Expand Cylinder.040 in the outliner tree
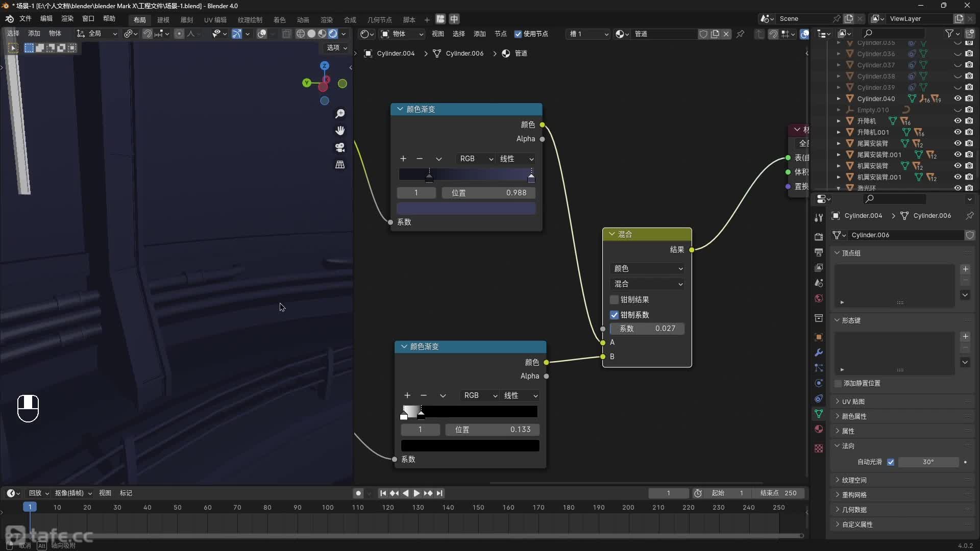The width and height of the screenshot is (980, 551). [x=839, y=98]
